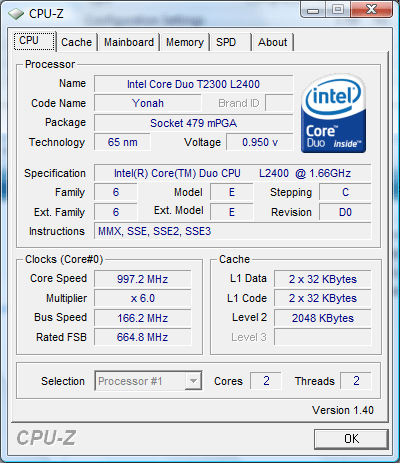The height and width of the screenshot is (463, 400).
Task: Switch to the Cache tab
Action: coord(77,42)
